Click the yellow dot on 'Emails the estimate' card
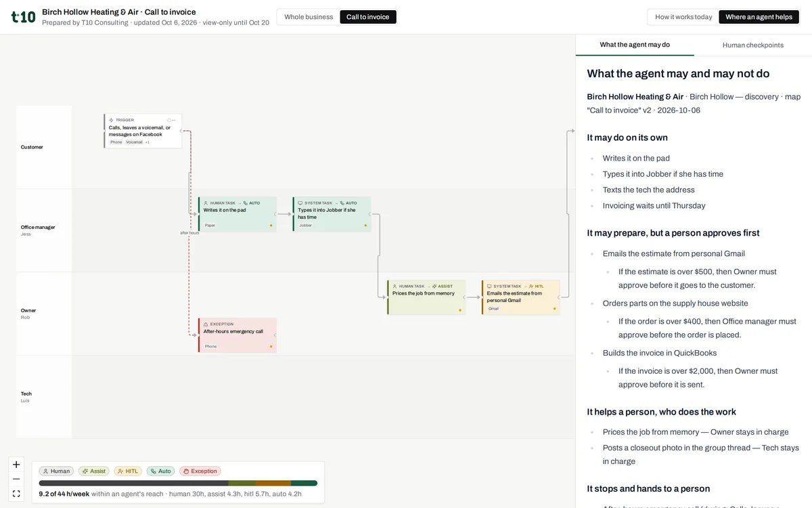The height and width of the screenshot is (508, 812). tap(554, 309)
